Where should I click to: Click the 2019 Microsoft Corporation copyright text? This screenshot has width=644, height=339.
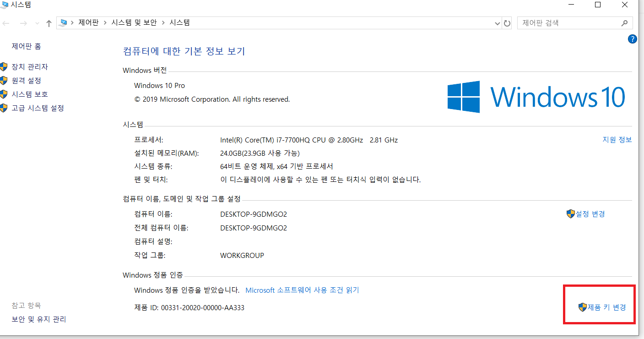(x=212, y=99)
